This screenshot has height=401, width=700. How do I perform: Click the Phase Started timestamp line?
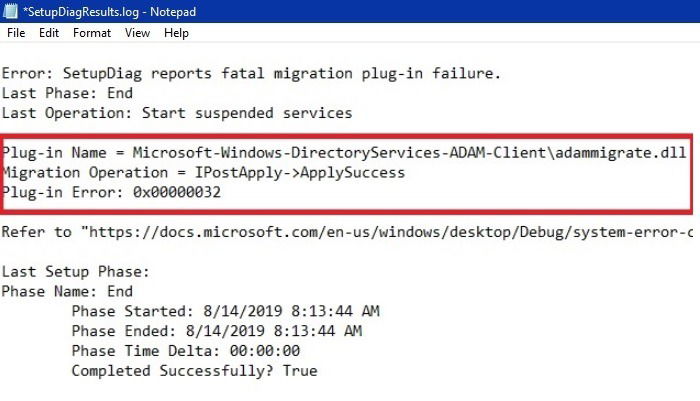(x=225, y=311)
